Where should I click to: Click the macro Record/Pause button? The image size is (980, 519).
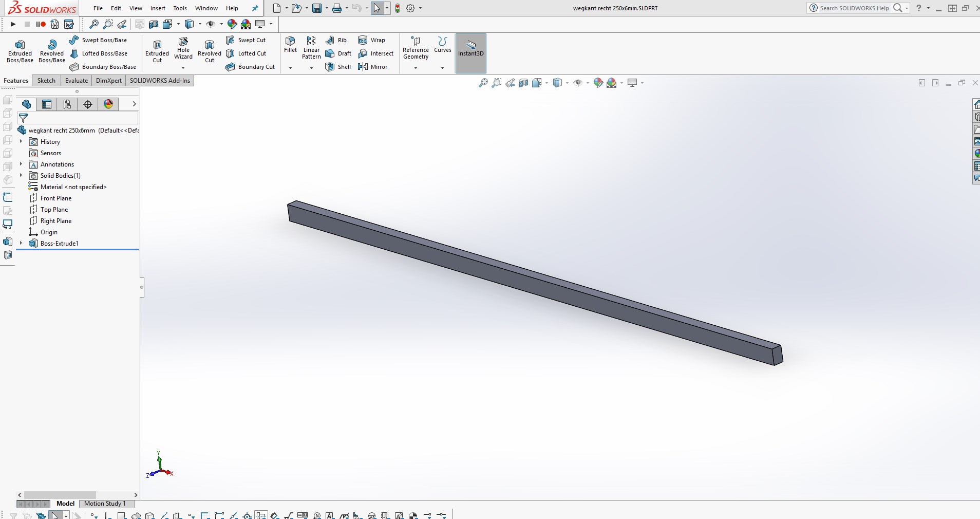[x=41, y=24]
